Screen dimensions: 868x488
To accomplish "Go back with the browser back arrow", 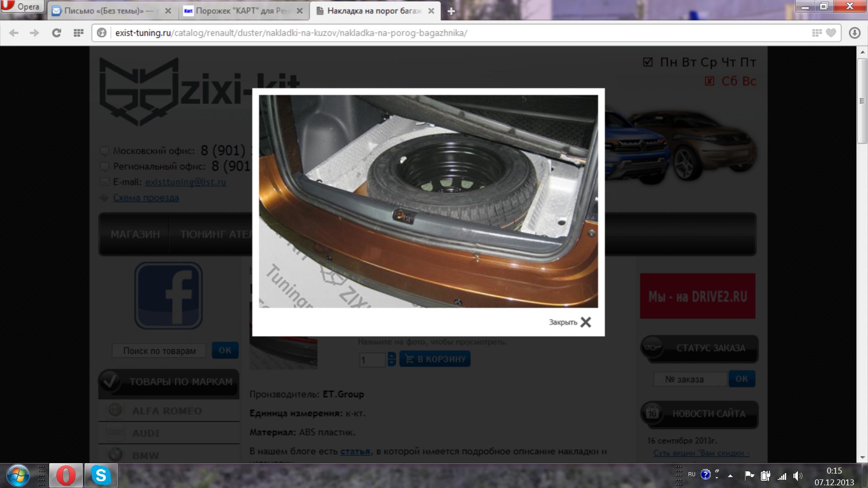I will coord(14,33).
